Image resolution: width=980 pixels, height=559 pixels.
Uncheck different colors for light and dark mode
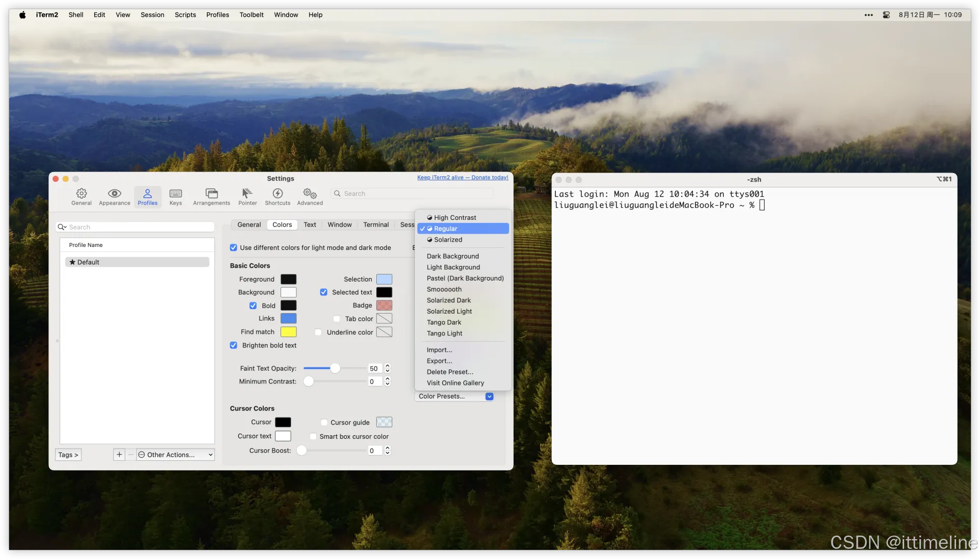click(234, 248)
